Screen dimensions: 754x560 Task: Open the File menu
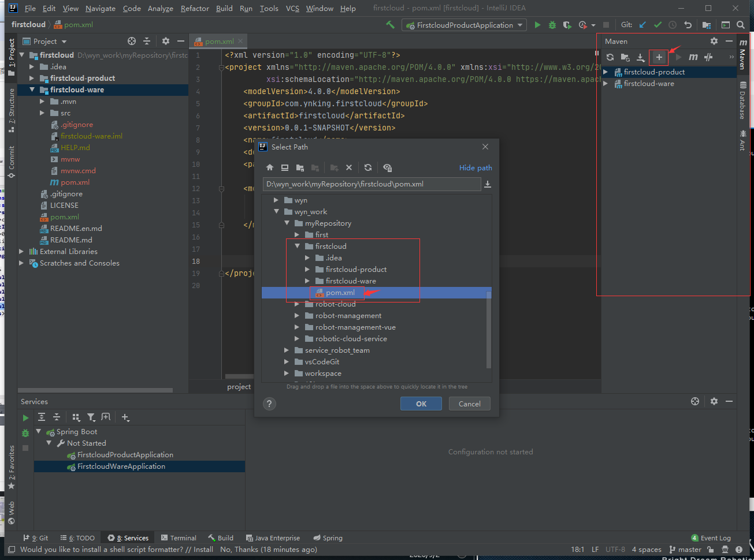coord(30,9)
